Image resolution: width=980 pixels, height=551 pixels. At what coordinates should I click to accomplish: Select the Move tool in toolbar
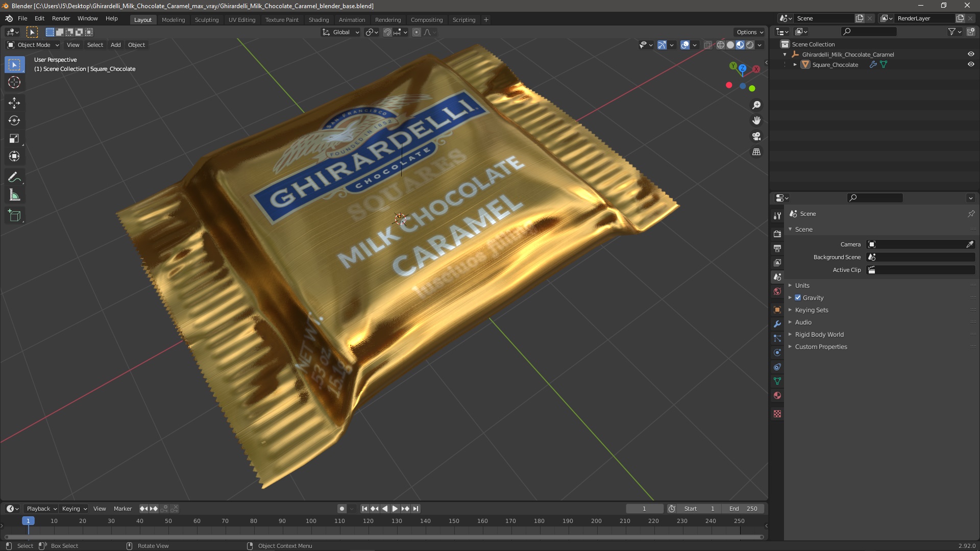14,103
